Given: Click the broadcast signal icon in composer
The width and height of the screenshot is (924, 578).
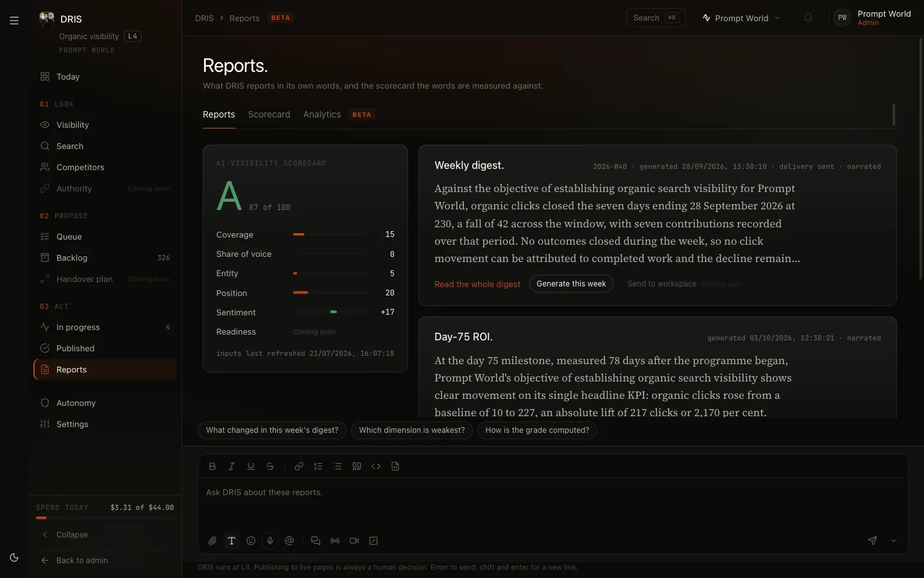Looking at the screenshot, I should (x=335, y=541).
